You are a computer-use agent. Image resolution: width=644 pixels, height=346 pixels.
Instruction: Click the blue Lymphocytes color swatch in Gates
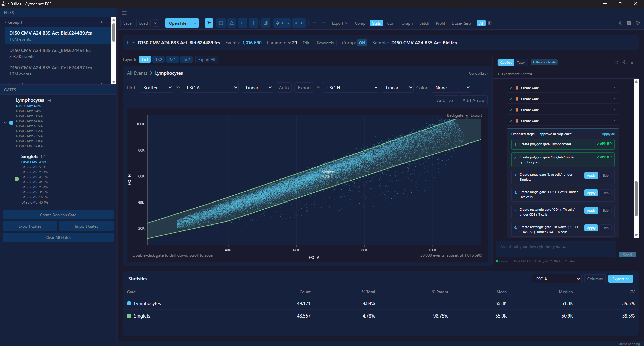click(x=11, y=123)
